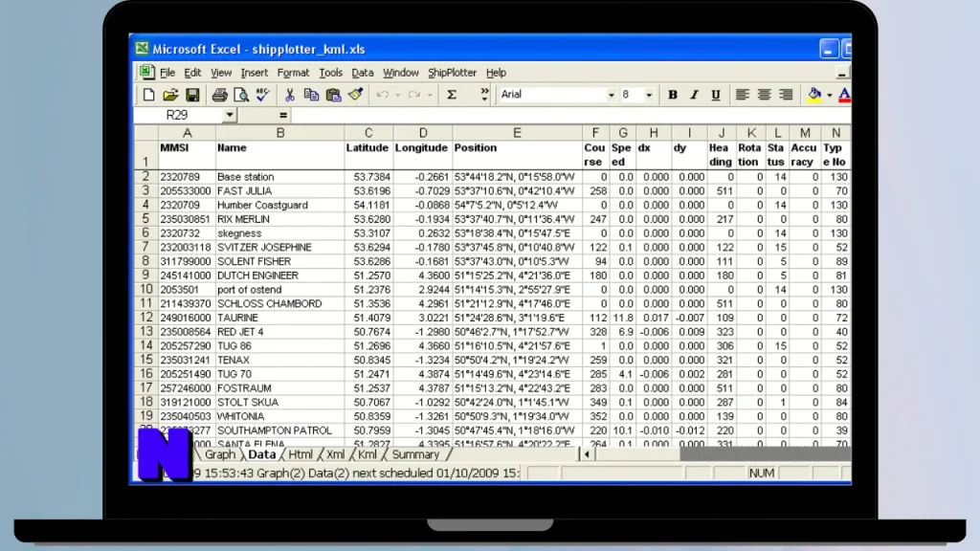Save the workbook with floppy disk icon
The height and width of the screenshot is (551, 980).
coord(191,95)
